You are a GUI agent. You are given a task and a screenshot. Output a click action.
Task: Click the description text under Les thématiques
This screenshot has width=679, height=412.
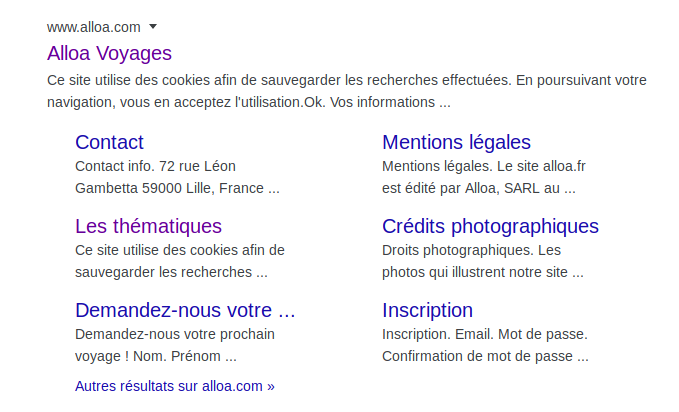coord(180,260)
